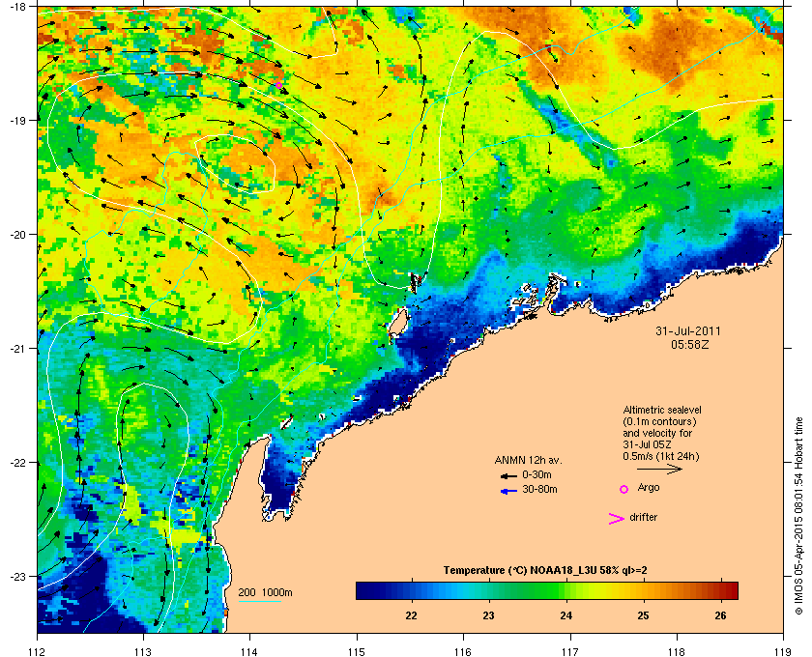Viewport: 812px width, 657px height.
Task: Click the Argo float marker on the map
Action: pos(278,85)
